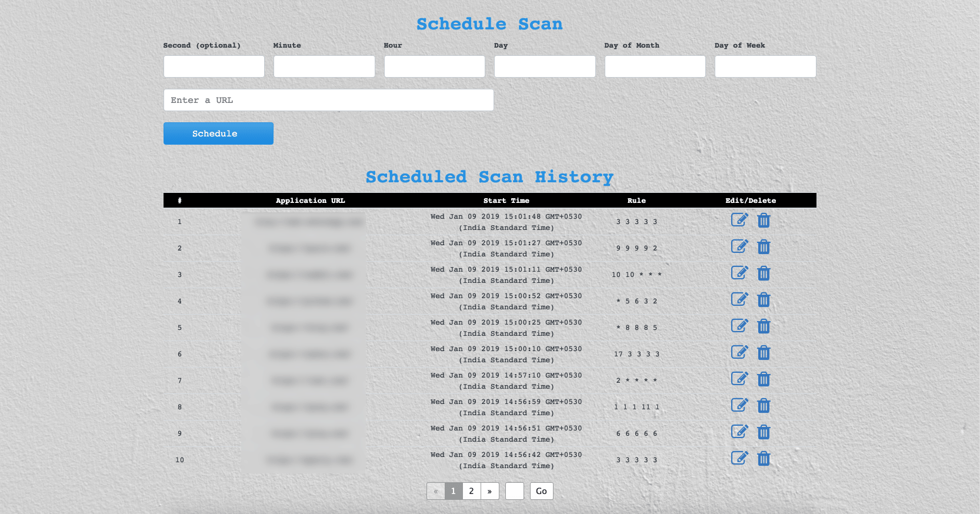Select rule text 2 * * * *
The width and height of the screenshot is (980, 514).
click(x=636, y=381)
